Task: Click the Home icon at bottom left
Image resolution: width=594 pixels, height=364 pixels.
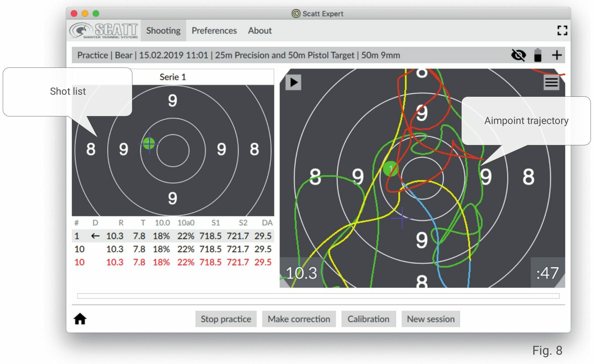Action: pyautogui.click(x=80, y=319)
